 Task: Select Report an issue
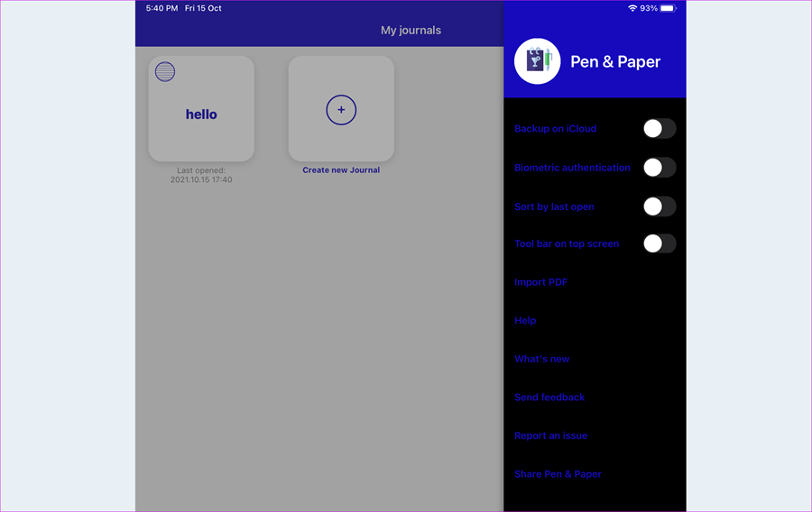click(550, 435)
